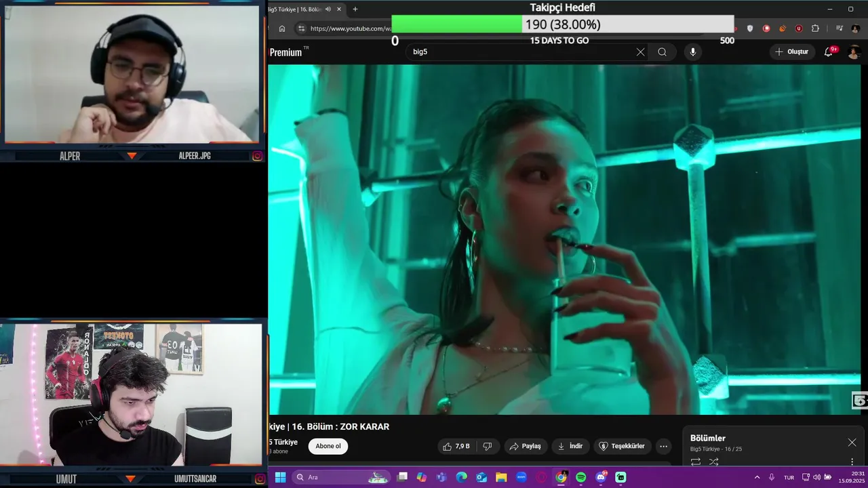Open the more actions ellipsis under video

tap(663, 446)
